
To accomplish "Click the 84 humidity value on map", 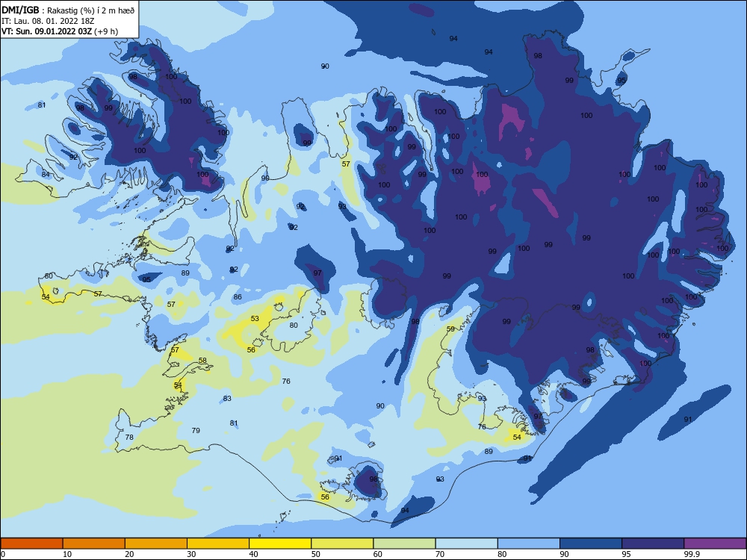I will point(46,174).
